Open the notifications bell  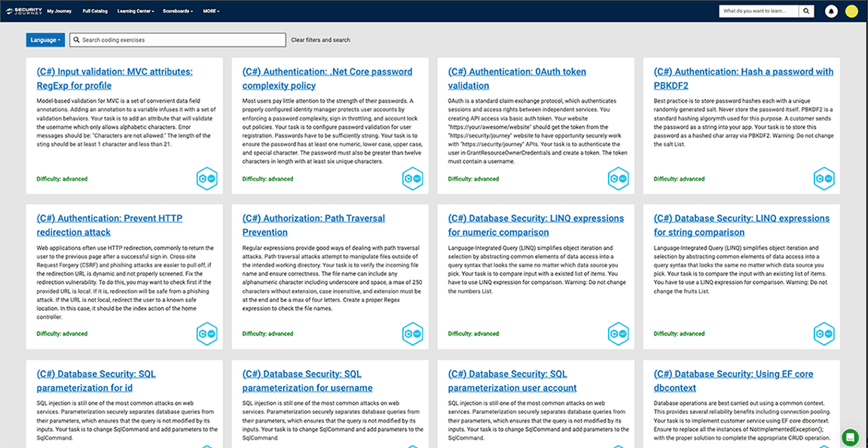[x=831, y=11]
